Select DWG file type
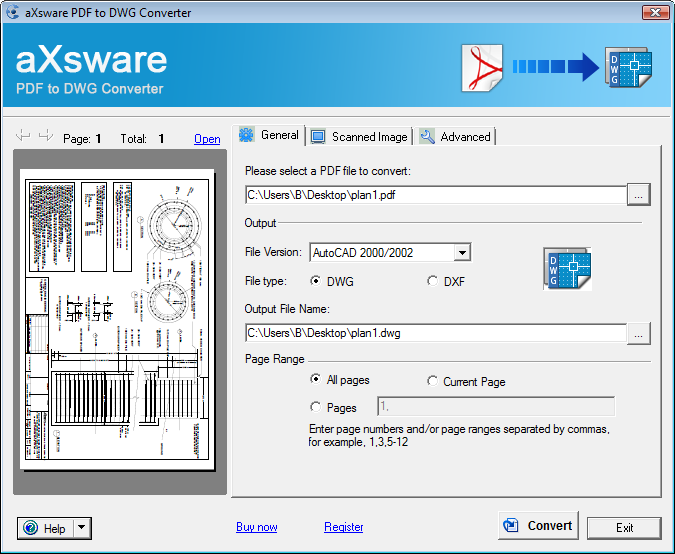Viewport: 675px width, 554px height. click(316, 281)
